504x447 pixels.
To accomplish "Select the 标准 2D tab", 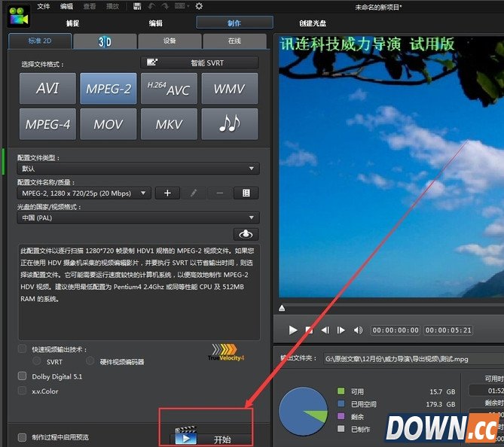I will [x=40, y=41].
